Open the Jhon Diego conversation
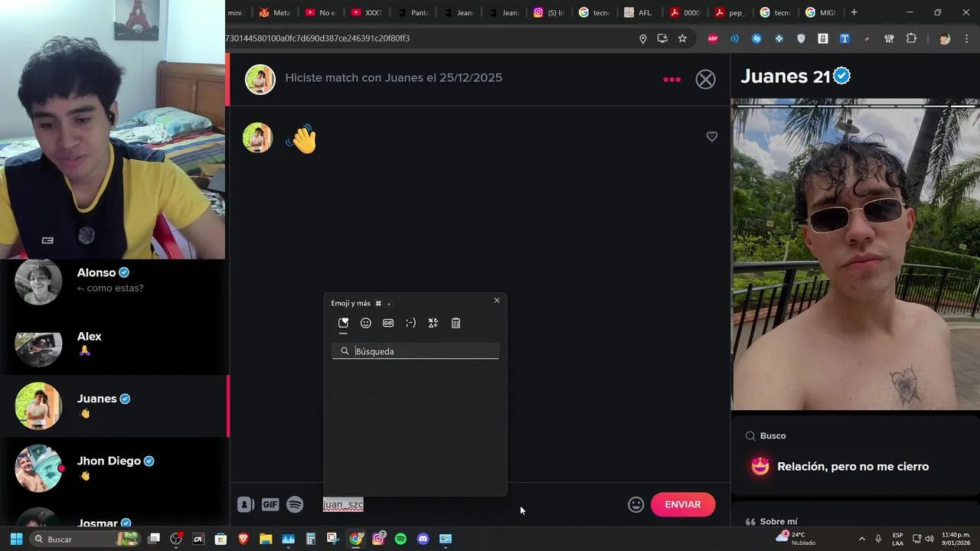This screenshot has width=980, height=551. [113, 468]
